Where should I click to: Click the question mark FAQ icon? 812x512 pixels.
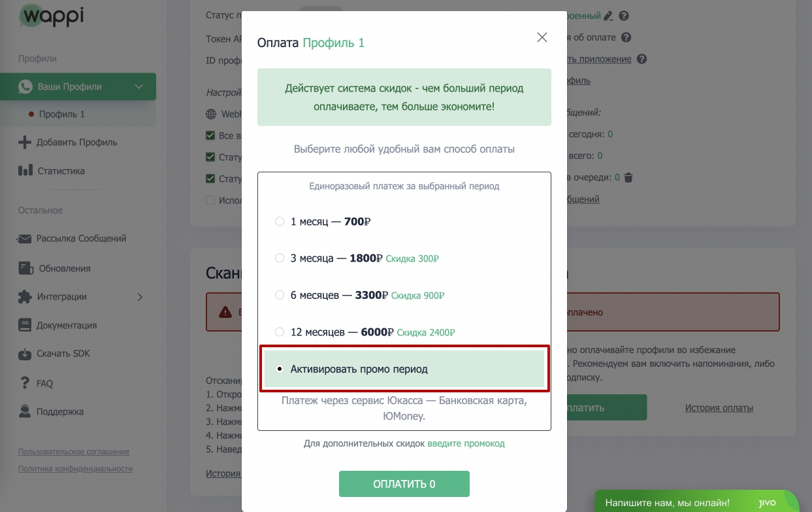point(25,383)
